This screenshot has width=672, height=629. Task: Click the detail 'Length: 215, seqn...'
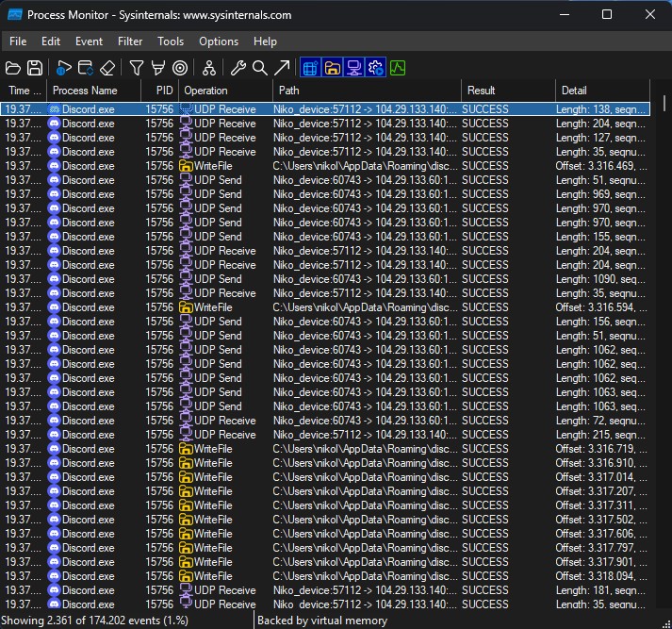point(600,435)
